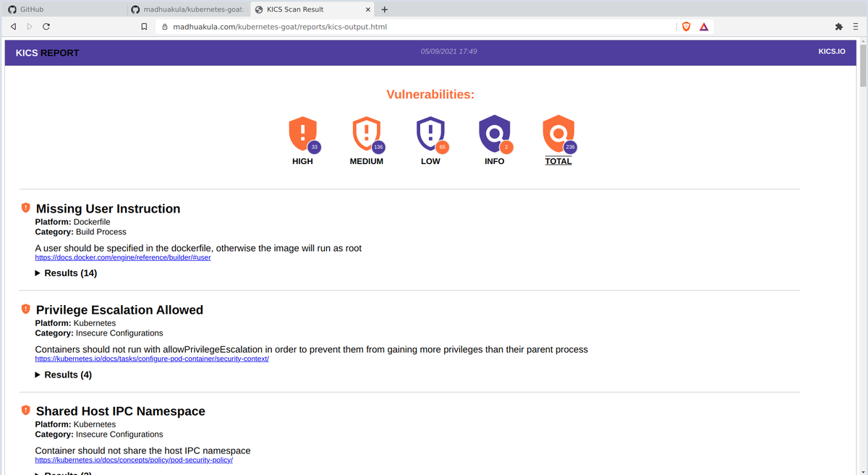Open the docs.docker.com builder user link

click(x=123, y=257)
